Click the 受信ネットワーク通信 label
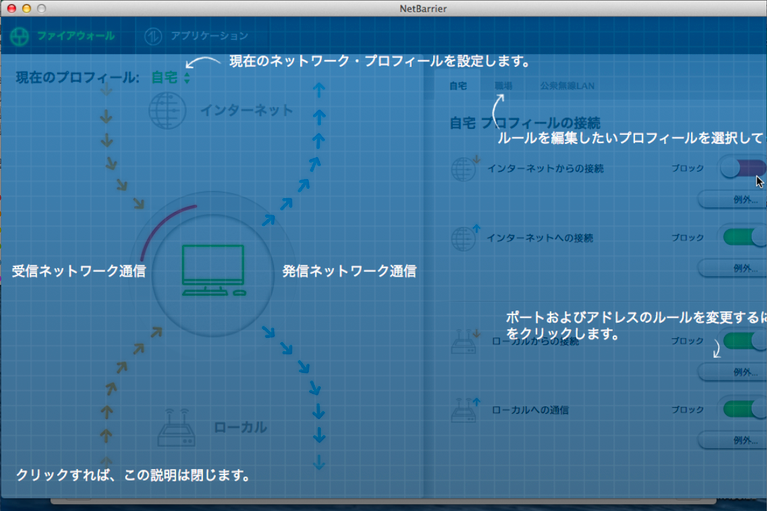Image resolution: width=767 pixels, height=511 pixels. [79, 271]
